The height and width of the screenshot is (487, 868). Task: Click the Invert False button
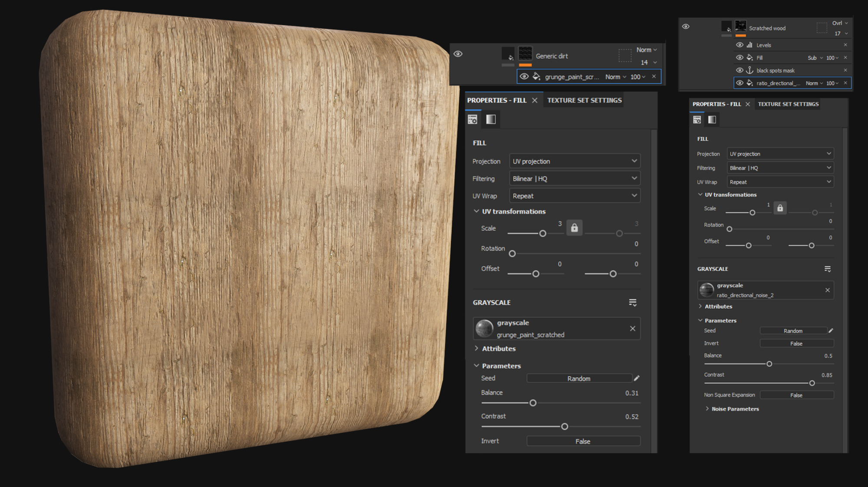coord(583,441)
